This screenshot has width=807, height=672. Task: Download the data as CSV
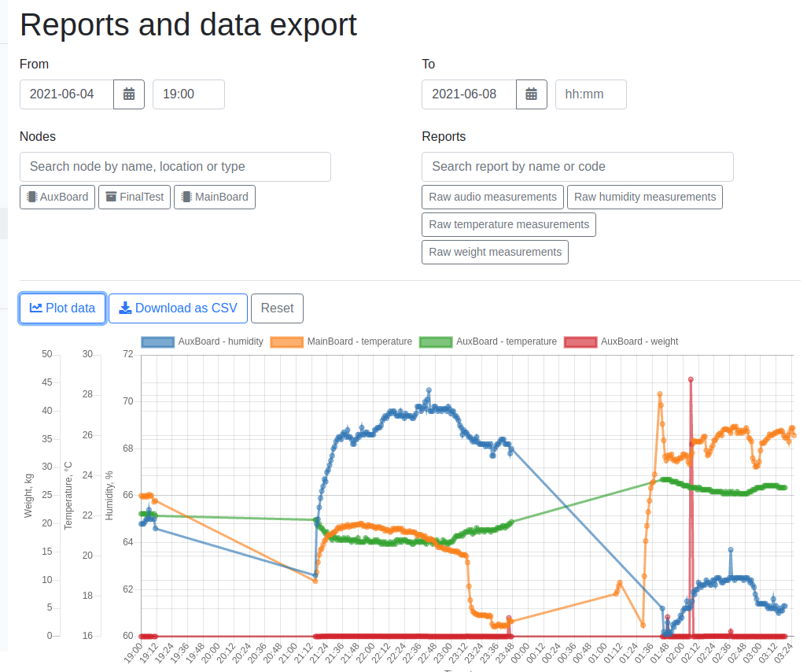178,308
